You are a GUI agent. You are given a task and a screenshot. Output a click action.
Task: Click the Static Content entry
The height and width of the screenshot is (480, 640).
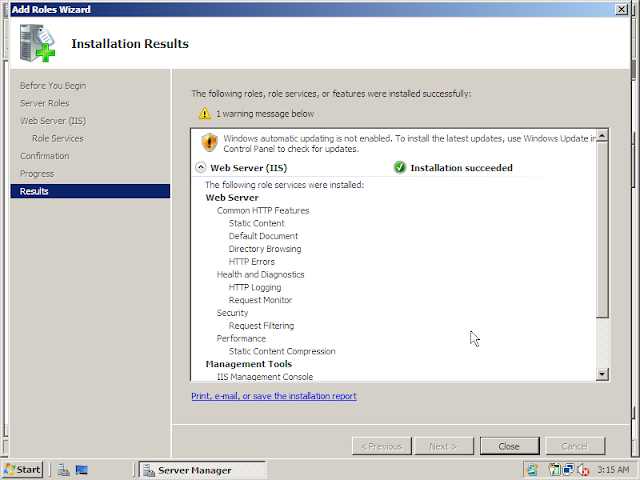256,223
